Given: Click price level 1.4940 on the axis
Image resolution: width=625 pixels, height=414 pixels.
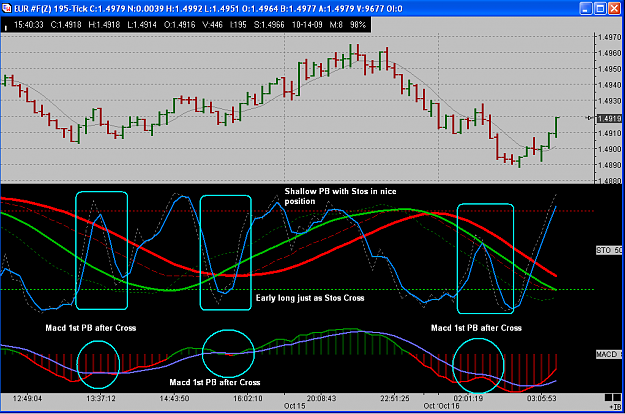Looking at the screenshot, I should (x=609, y=85).
